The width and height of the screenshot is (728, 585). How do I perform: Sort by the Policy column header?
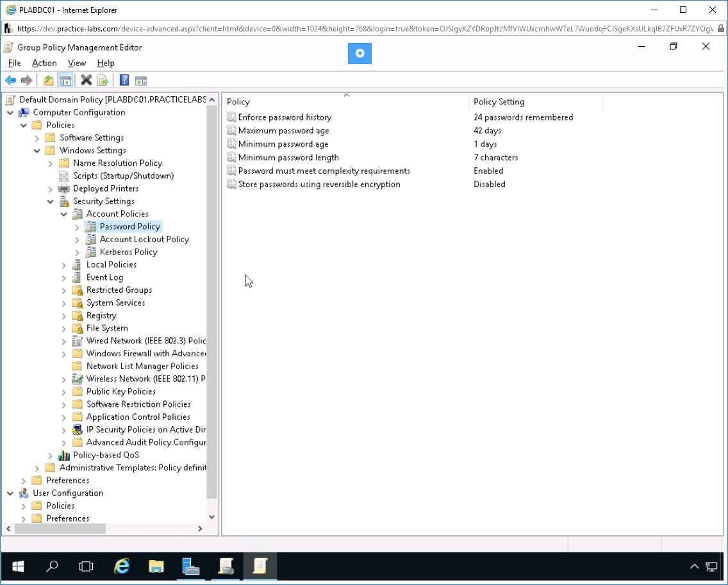click(x=346, y=102)
